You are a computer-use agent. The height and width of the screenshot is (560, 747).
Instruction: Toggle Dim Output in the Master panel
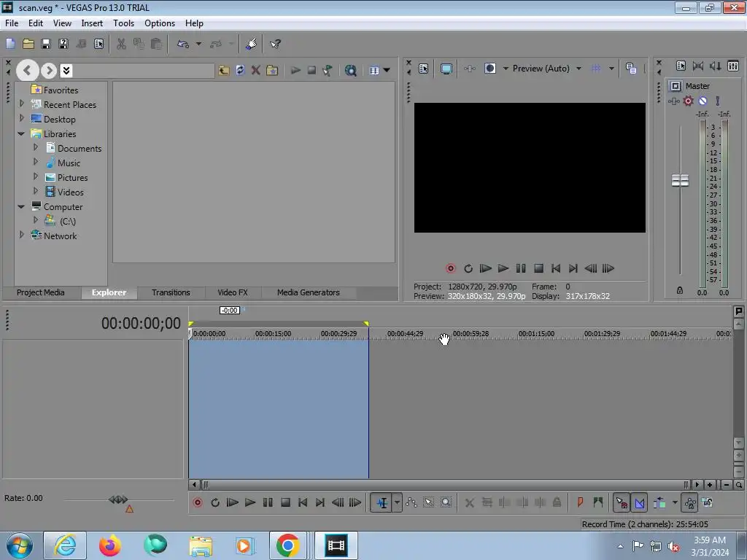pos(715,66)
